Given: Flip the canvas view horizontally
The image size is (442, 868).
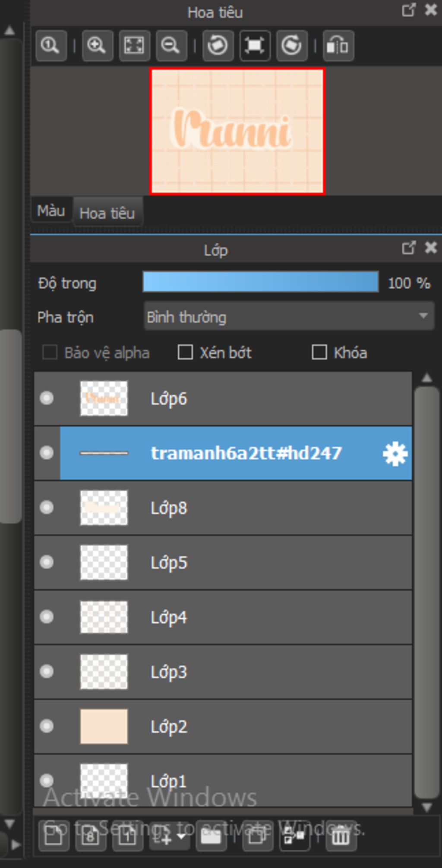Looking at the screenshot, I should [338, 45].
